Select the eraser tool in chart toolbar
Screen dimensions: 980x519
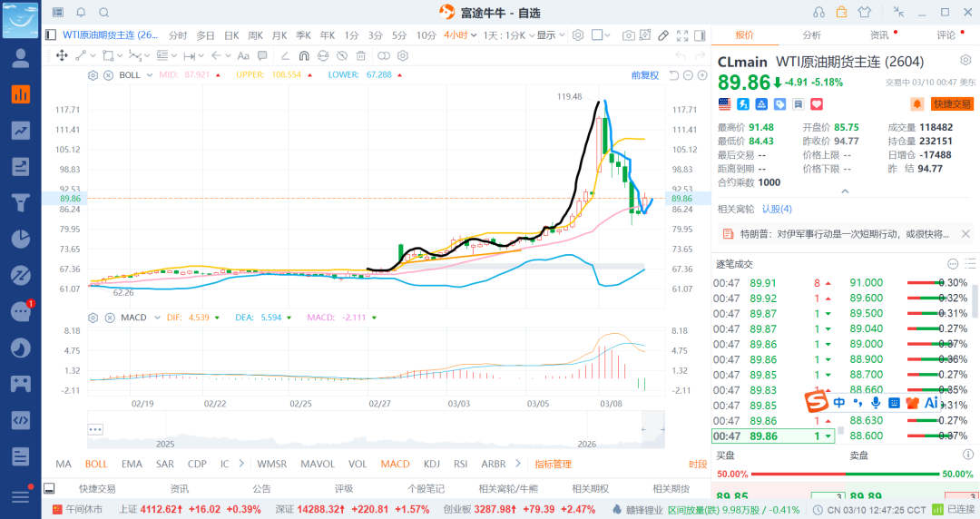pos(663,35)
